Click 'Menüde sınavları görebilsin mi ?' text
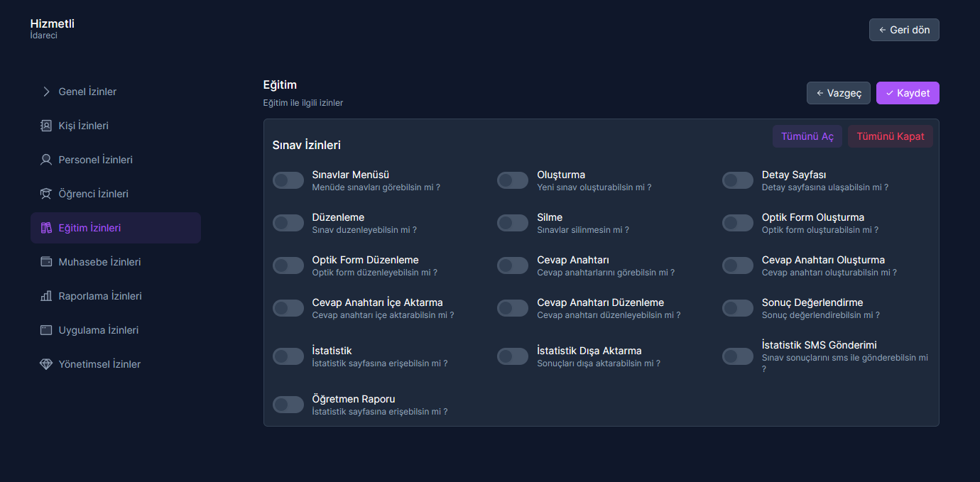 click(x=376, y=187)
